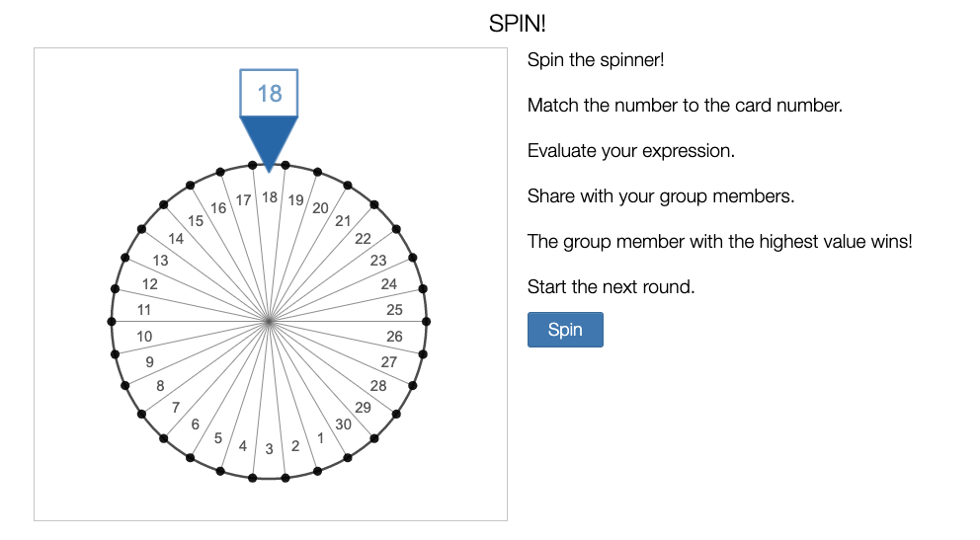Click the "Evaluate your expression." instruction
The height and width of the screenshot is (540, 980).
pos(631,151)
